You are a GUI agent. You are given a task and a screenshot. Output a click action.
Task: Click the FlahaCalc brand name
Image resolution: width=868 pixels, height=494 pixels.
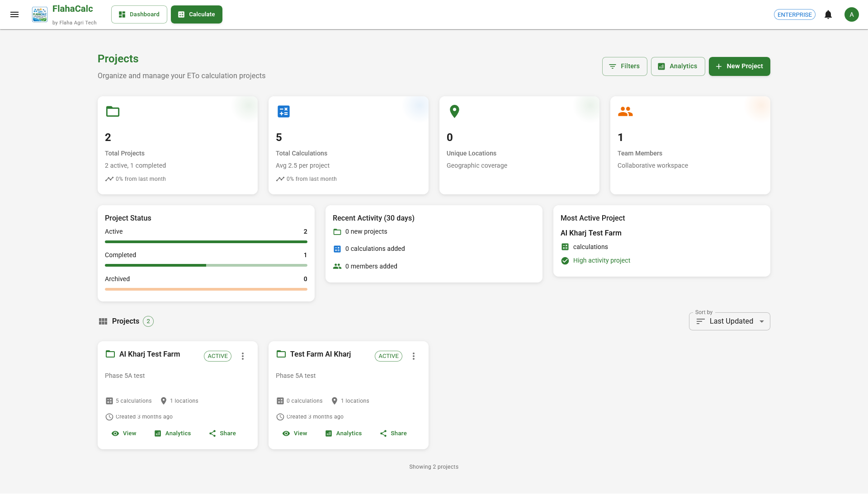(x=73, y=9)
